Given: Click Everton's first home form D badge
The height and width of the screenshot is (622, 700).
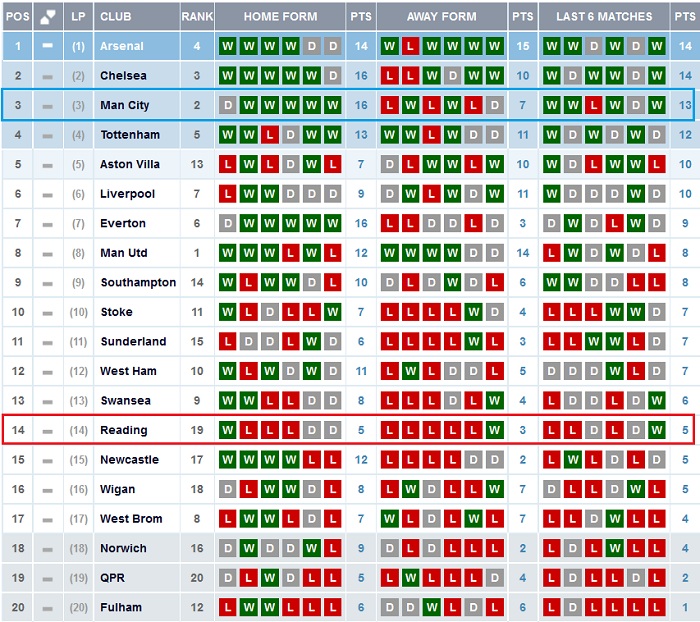Looking at the screenshot, I should (x=228, y=223).
